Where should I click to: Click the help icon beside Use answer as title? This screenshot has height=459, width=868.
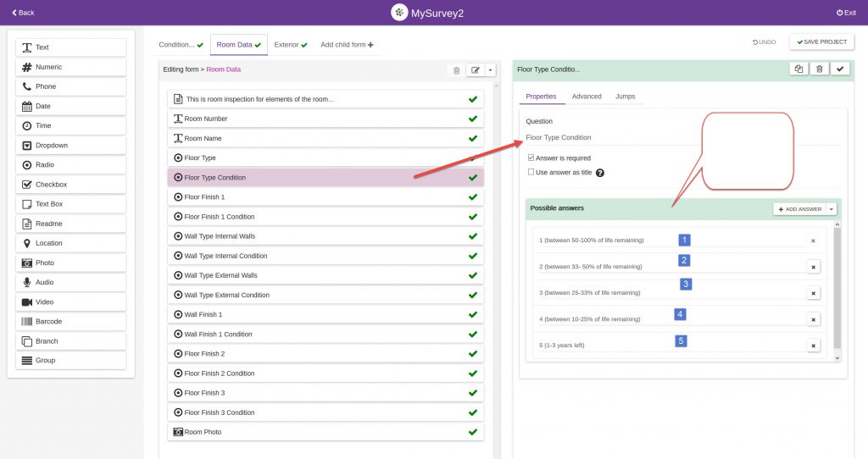click(x=600, y=173)
